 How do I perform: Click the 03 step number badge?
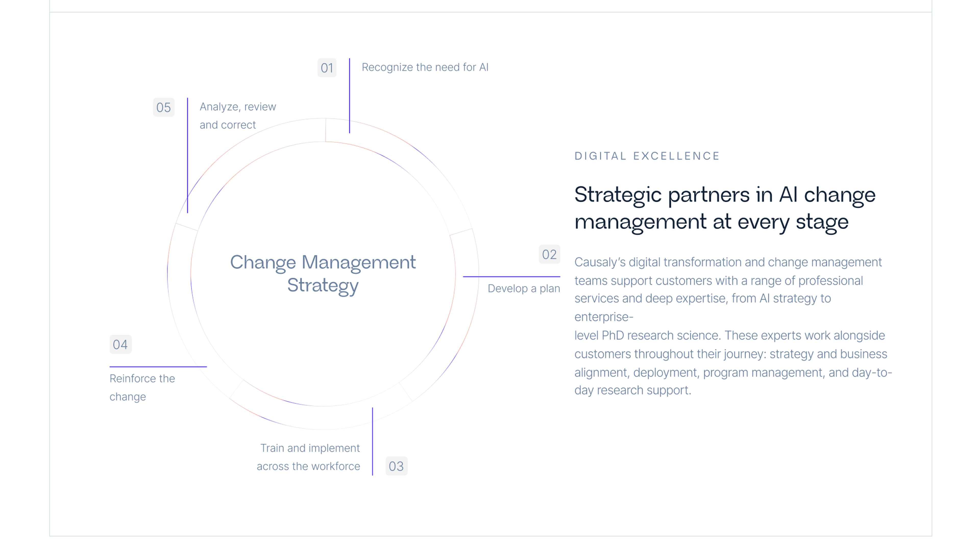tap(396, 466)
